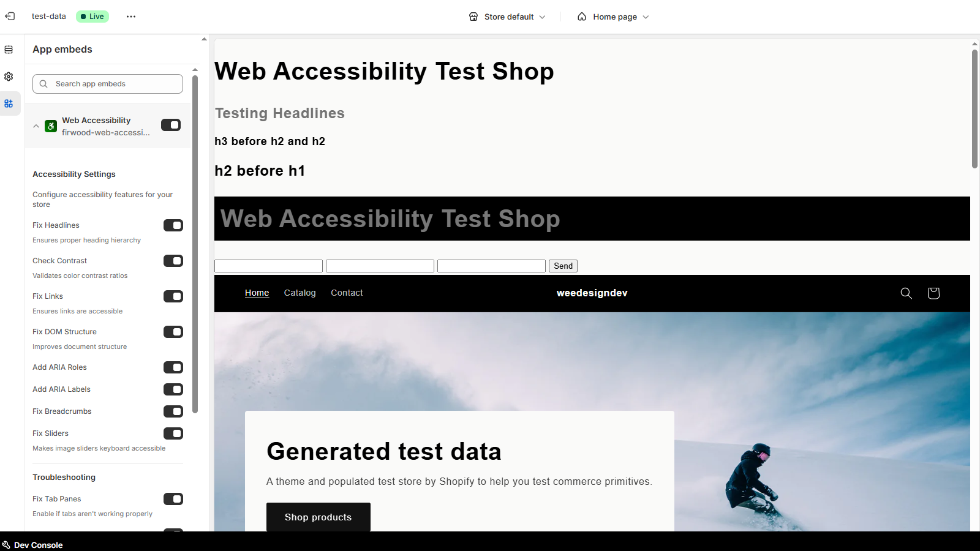Open the Home page template dropdown
980x551 pixels.
pos(613,17)
